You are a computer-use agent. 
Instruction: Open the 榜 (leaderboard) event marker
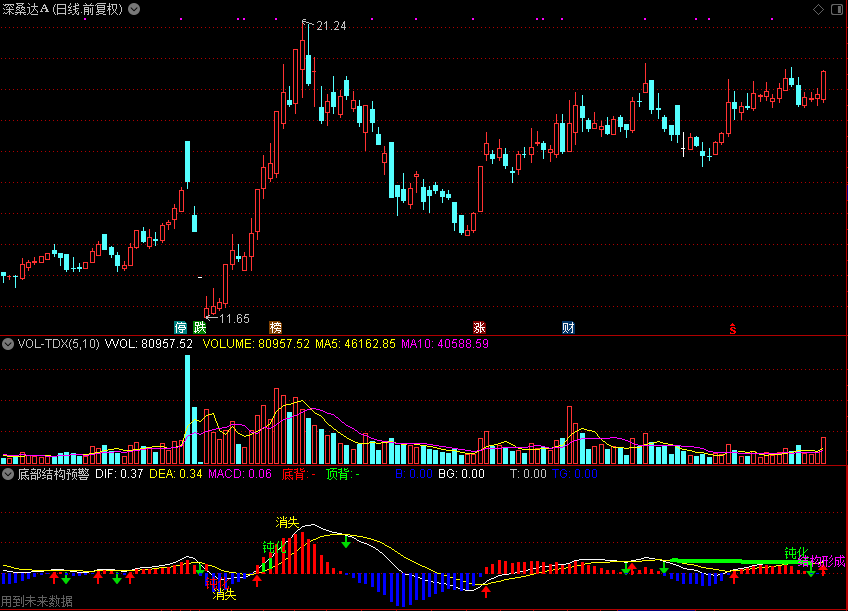pos(275,327)
